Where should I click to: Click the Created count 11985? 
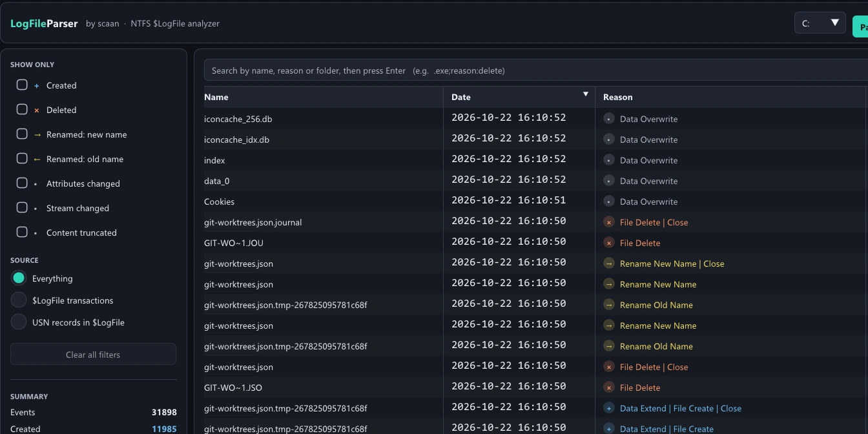(x=164, y=429)
